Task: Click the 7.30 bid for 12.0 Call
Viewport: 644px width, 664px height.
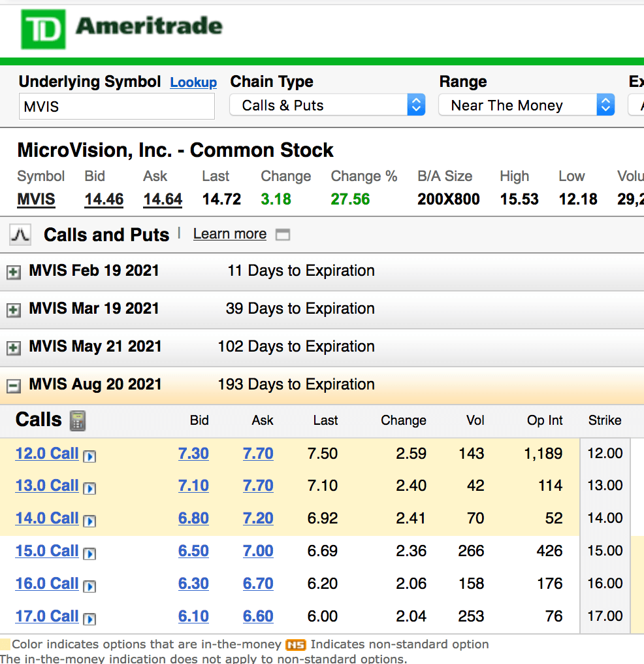Action: tap(193, 454)
